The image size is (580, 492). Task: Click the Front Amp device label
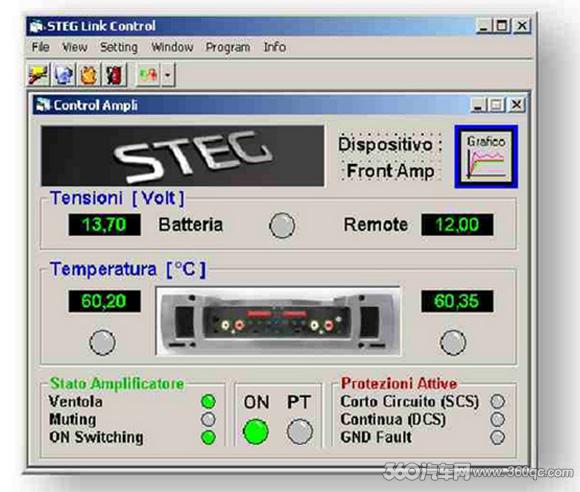point(390,171)
